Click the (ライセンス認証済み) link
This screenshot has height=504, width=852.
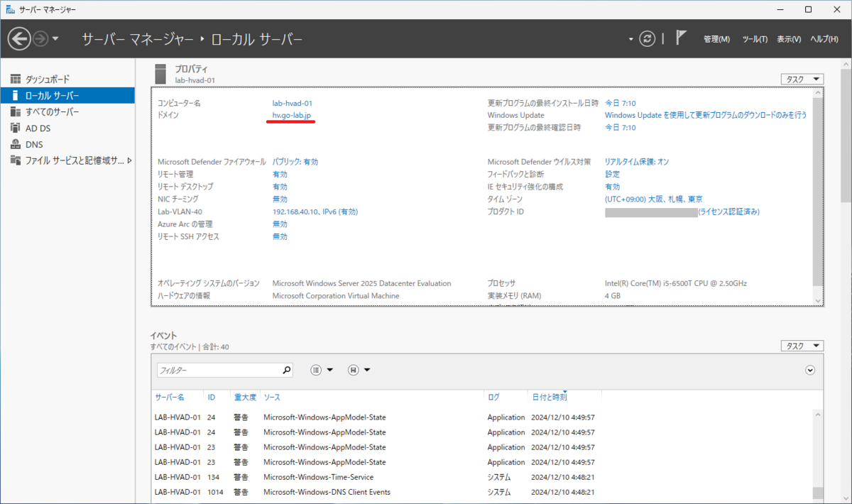tap(728, 212)
